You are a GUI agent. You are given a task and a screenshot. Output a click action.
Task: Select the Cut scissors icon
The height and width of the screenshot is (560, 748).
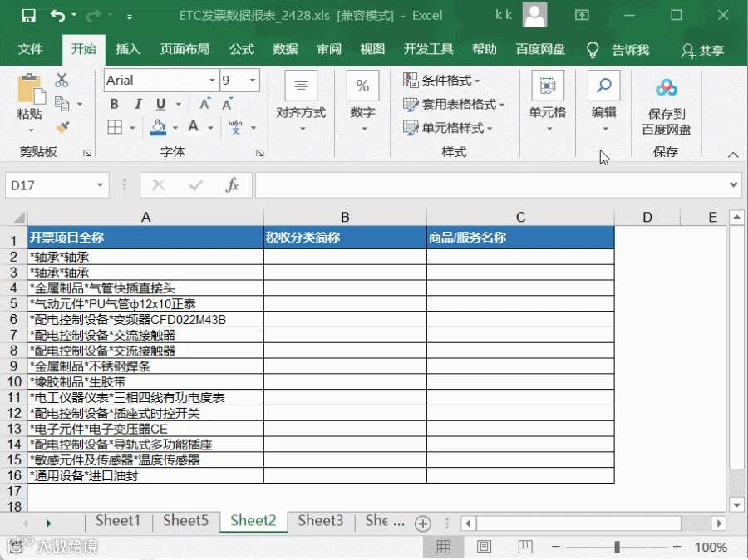(x=62, y=80)
